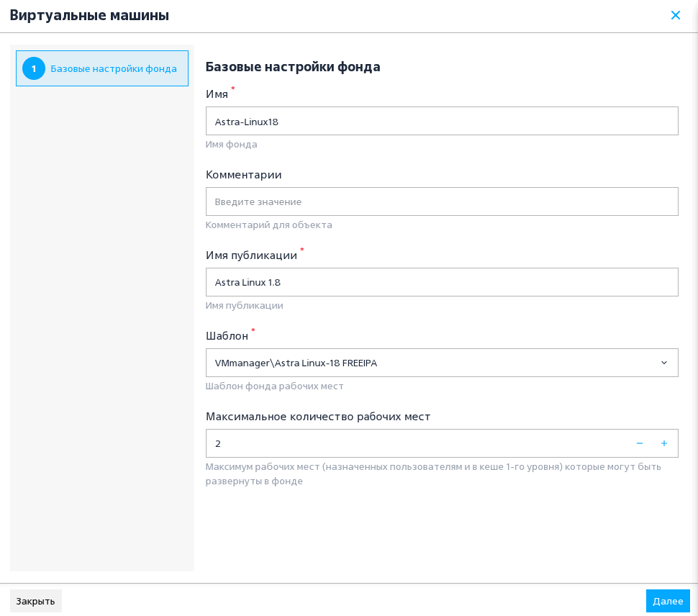
Task: Click the step 1 circle icon
Action: (x=34, y=68)
